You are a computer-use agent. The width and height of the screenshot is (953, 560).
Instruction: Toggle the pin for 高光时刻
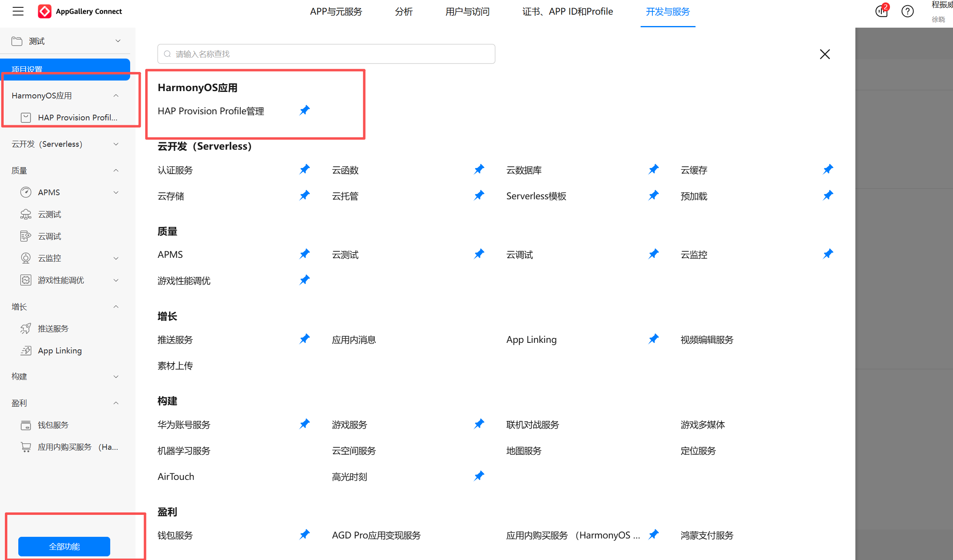click(479, 476)
